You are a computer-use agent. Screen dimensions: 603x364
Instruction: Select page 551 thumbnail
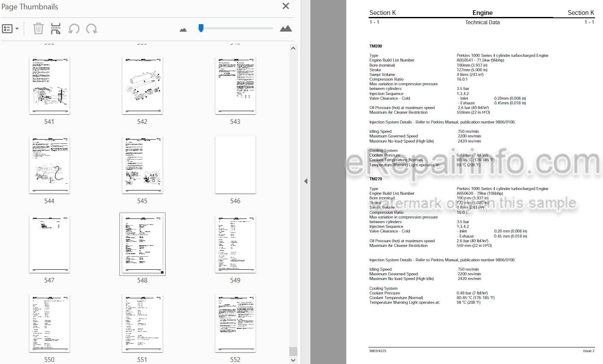tap(142, 324)
